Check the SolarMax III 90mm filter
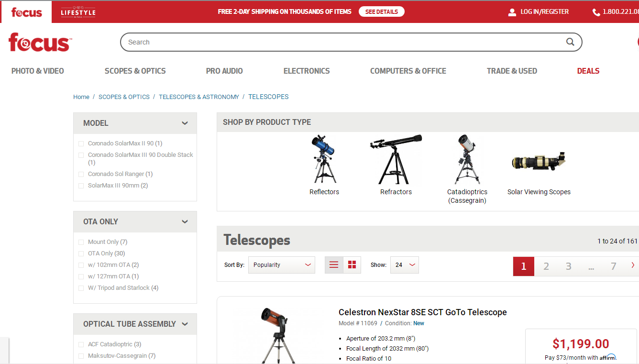Viewport: 639px width, 364px height. (x=81, y=186)
